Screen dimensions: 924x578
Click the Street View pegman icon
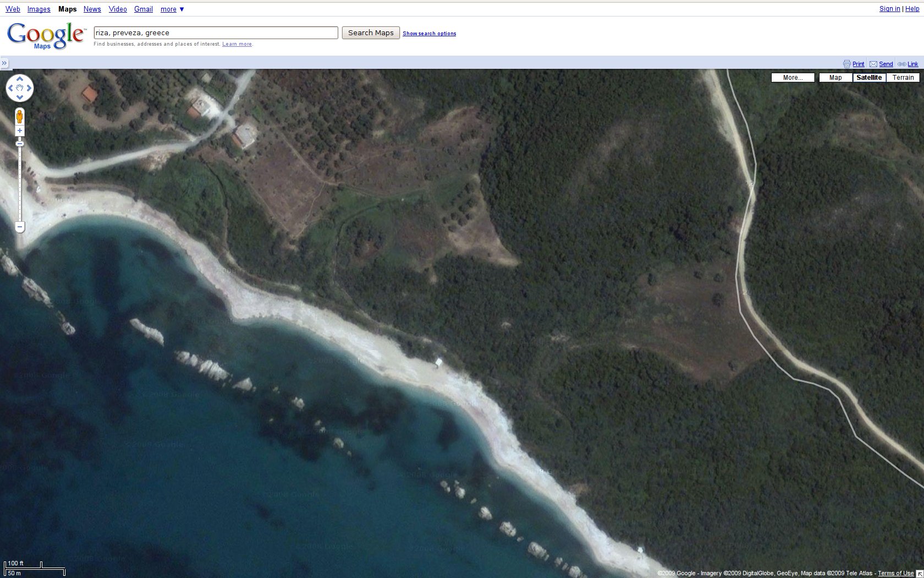tap(20, 117)
